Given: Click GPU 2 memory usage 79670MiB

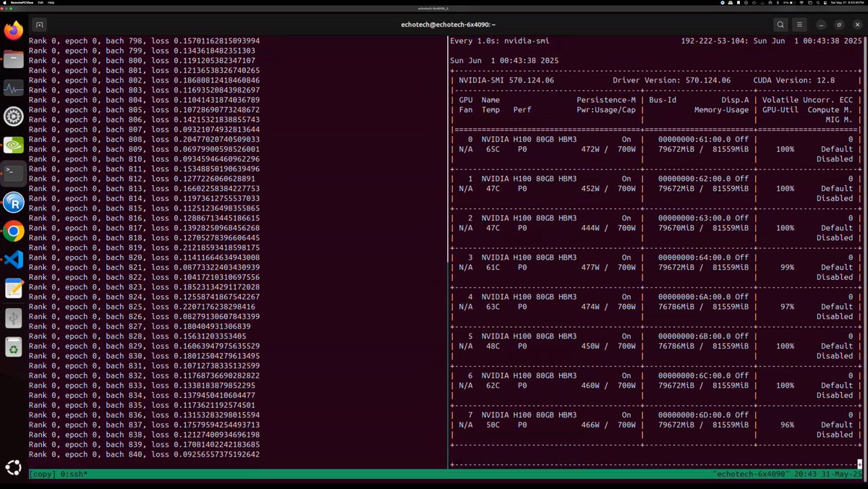Looking at the screenshot, I should [x=678, y=228].
